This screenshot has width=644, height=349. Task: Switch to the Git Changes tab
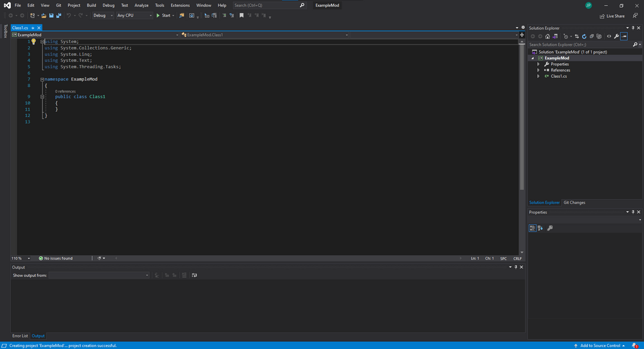click(574, 202)
